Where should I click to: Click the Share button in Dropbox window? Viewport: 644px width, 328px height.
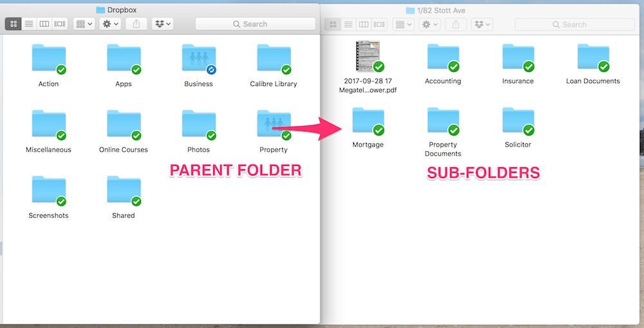136,24
